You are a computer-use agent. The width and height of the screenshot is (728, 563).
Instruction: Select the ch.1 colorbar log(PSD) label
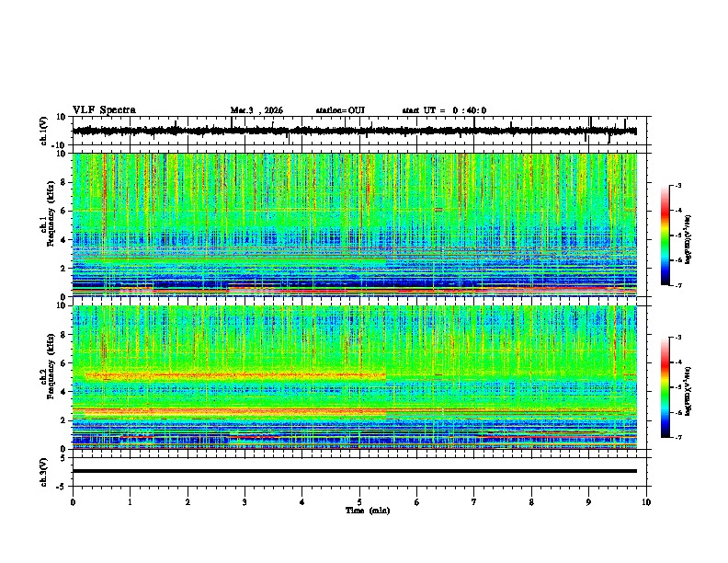[688, 240]
